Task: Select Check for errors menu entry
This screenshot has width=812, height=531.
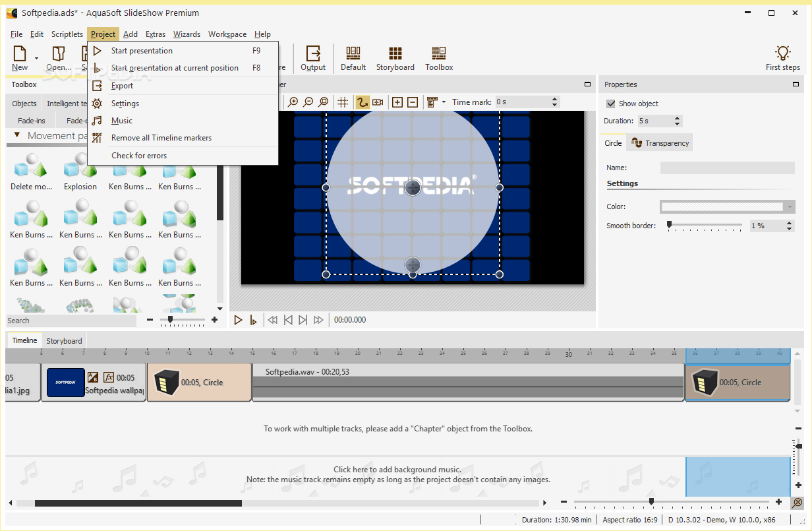Action: click(x=183, y=156)
